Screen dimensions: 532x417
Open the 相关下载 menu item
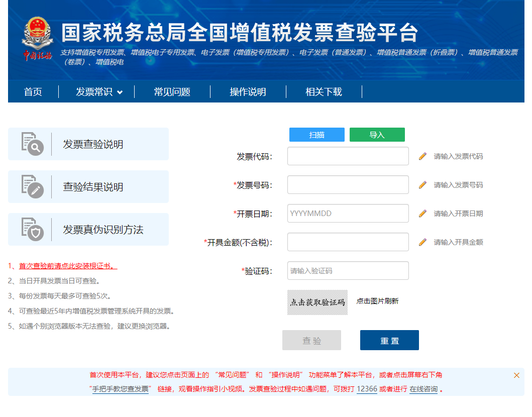tap(324, 92)
